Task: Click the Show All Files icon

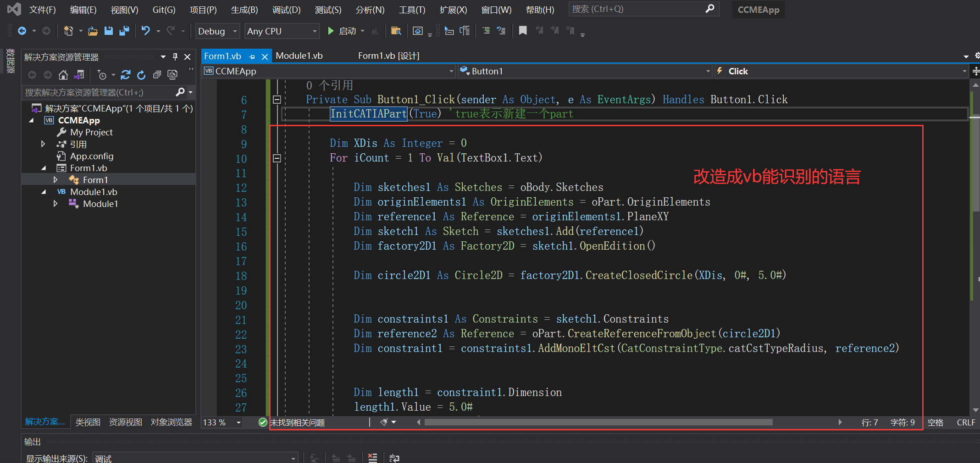Action: coord(172,75)
